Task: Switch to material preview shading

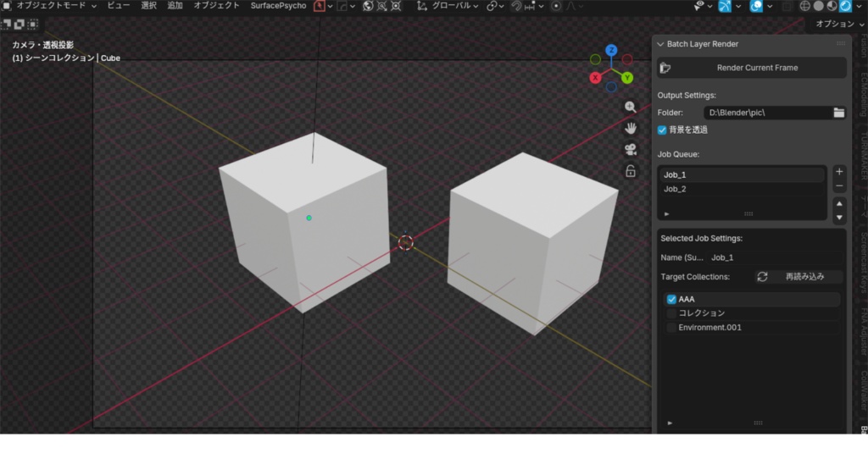Action: [832, 6]
